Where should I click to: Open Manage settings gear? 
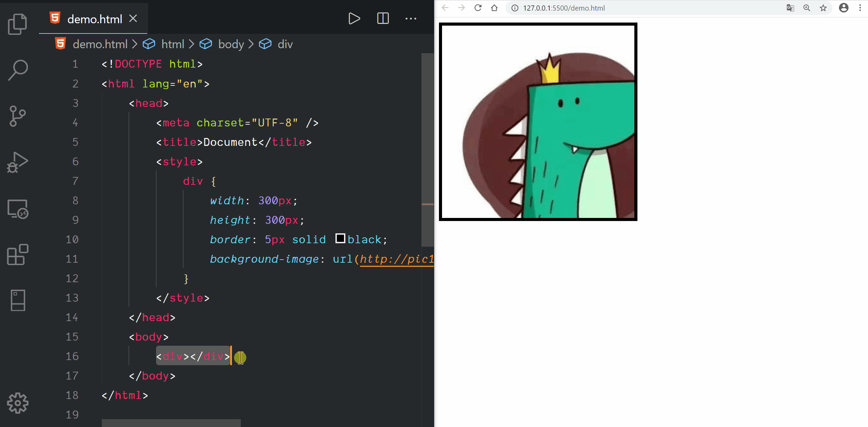click(x=17, y=403)
